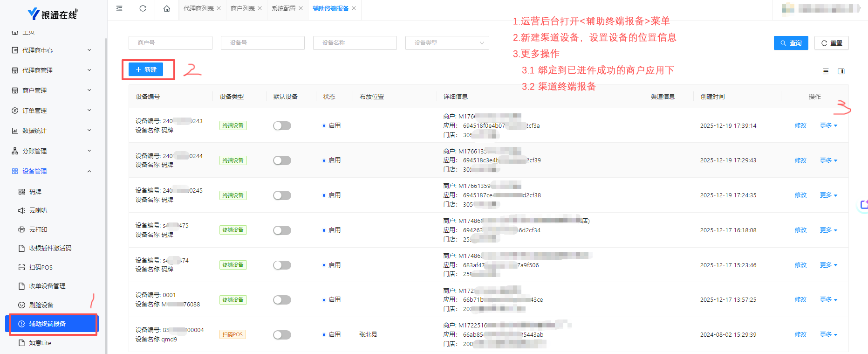Switch to the 商户列表 tab
This screenshot has width=868, height=354.
[x=242, y=8]
